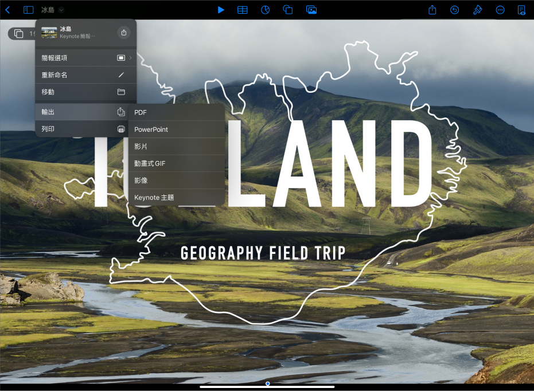Open the Format paintbrush panel

coord(477,10)
